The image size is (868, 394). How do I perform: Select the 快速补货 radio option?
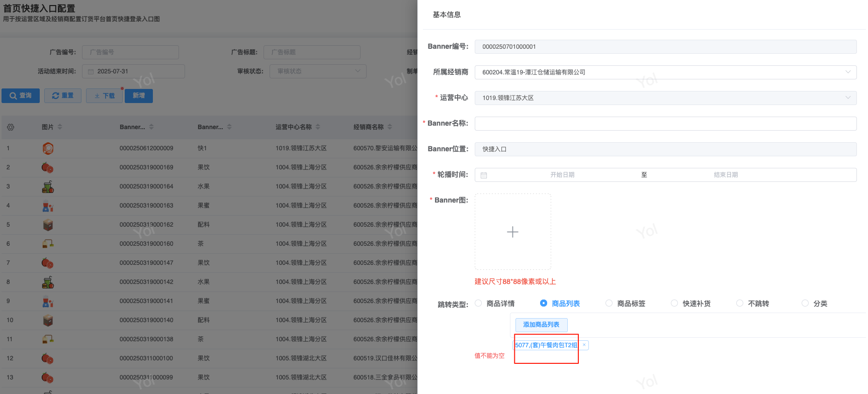[x=674, y=303]
